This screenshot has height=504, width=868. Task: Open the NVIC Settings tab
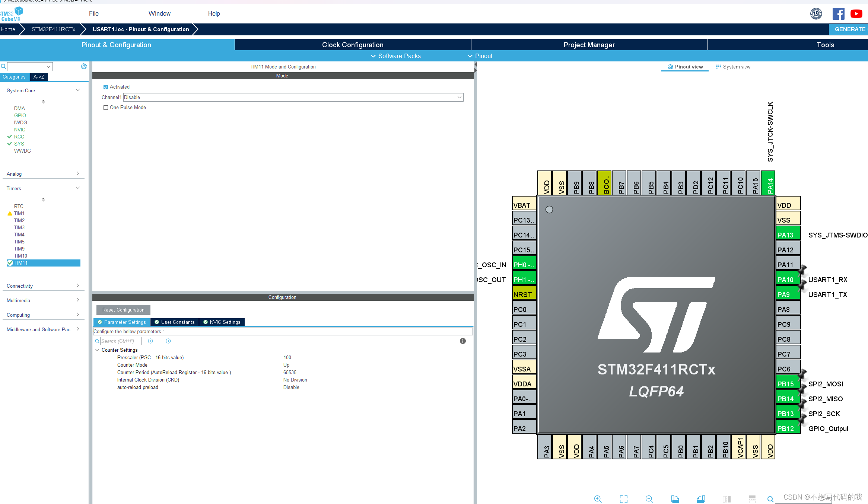(222, 322)
